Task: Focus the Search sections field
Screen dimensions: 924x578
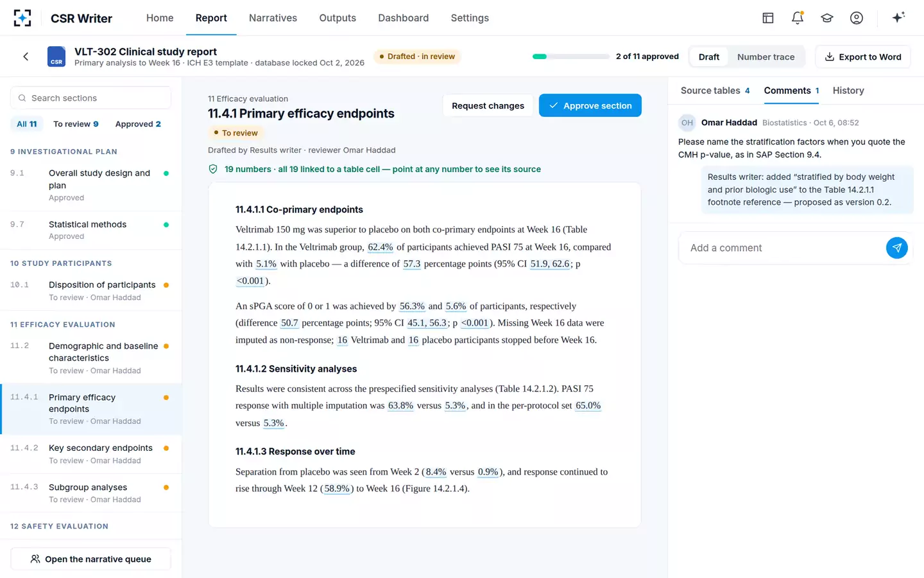Action: click(x=90, y=98)
